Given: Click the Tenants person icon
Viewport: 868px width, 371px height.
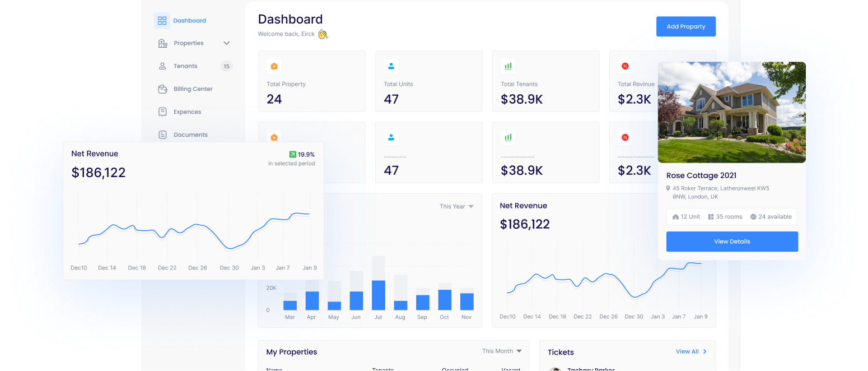Looking at the screenshot, I should tap(162, 66).
